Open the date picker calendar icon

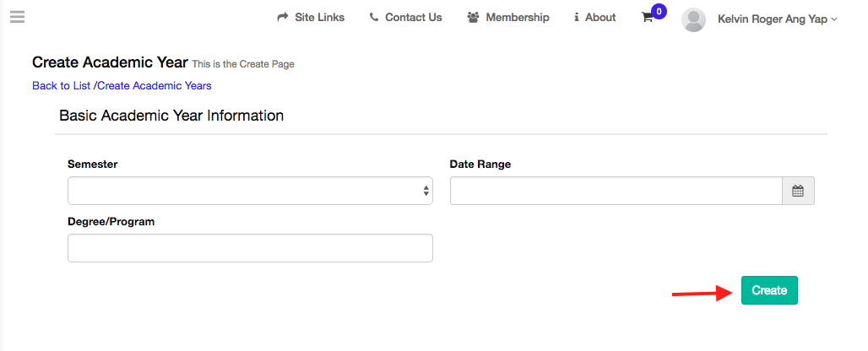798,191
